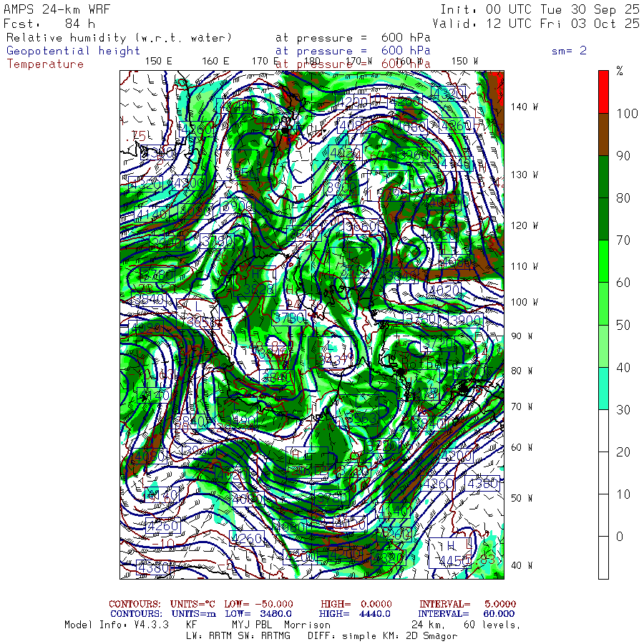Click the '20' colorbar tick label
Image resolution: width=644 pixels, height=644 pixels.
click(x=623, y=452)
